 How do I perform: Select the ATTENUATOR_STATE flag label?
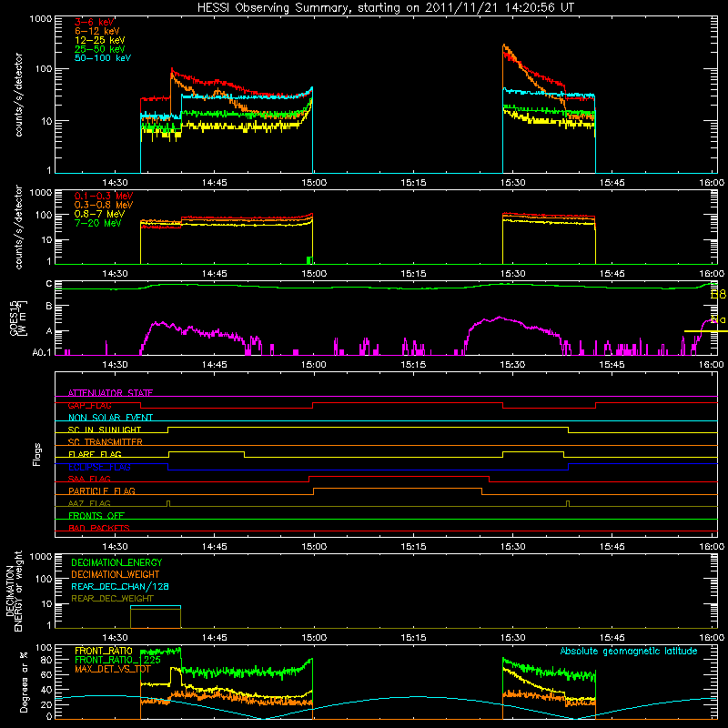[x=110, y=393]
